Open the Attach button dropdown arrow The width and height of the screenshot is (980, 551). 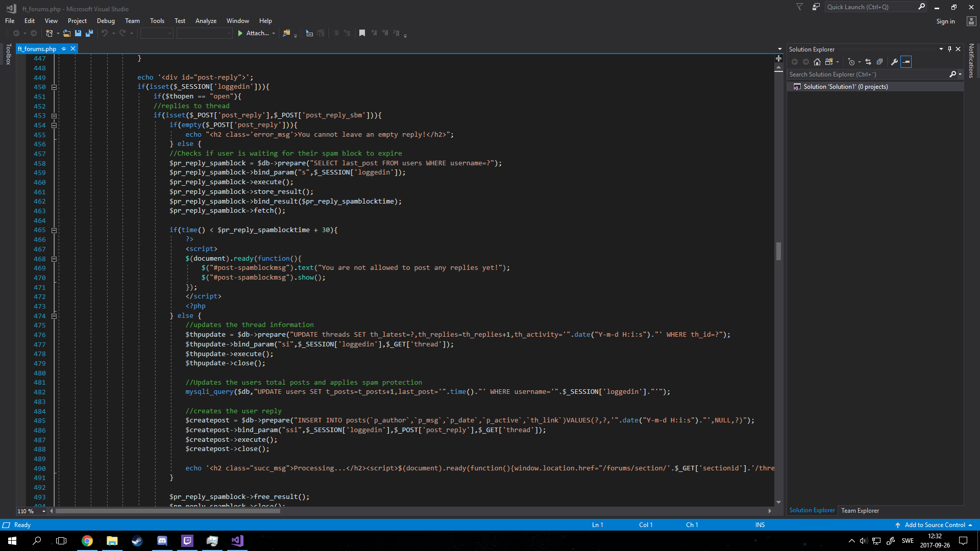[274, 34]
